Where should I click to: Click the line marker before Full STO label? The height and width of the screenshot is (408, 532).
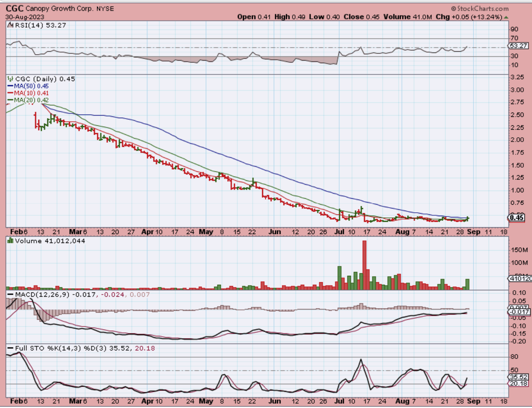pyautogui.click(x=10, y=348)
